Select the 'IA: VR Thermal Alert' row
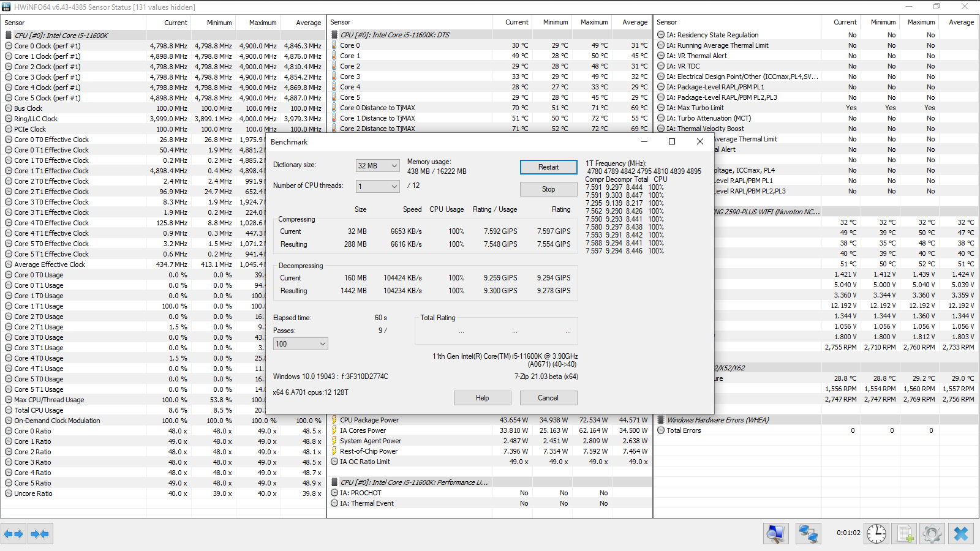 816,56
